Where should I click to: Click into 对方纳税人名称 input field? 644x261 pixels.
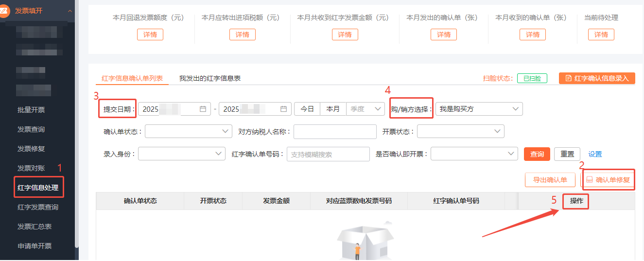pos(335,132)
